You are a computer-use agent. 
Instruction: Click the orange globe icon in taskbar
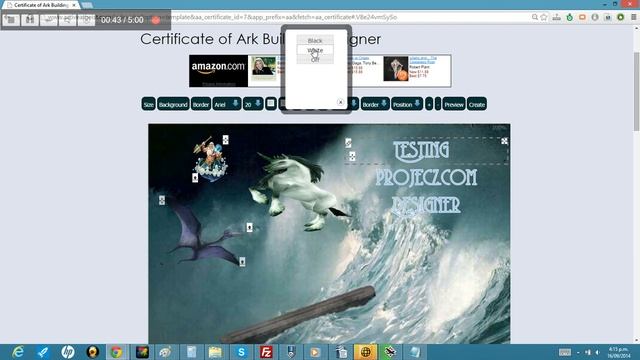(x=365, y=352)
